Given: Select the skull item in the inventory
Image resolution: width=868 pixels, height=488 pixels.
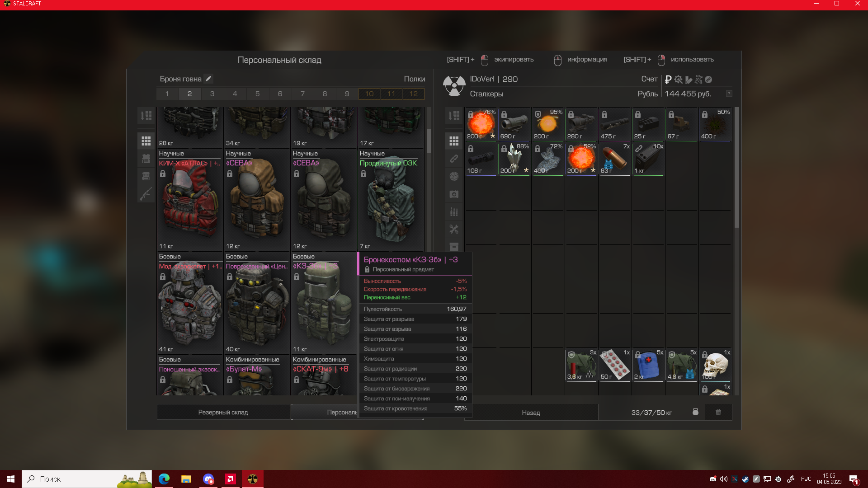Looking at the screenshot, I should [x=715, y=365].
